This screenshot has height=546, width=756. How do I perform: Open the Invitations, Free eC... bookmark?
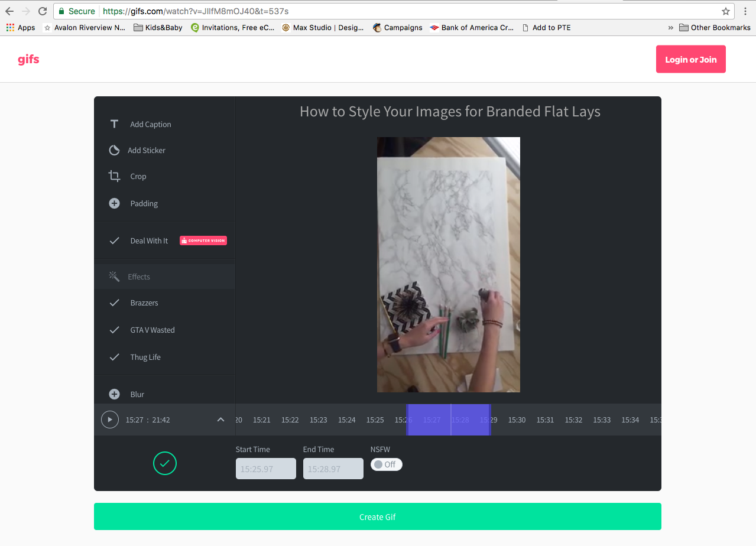[x=233, y=27]
